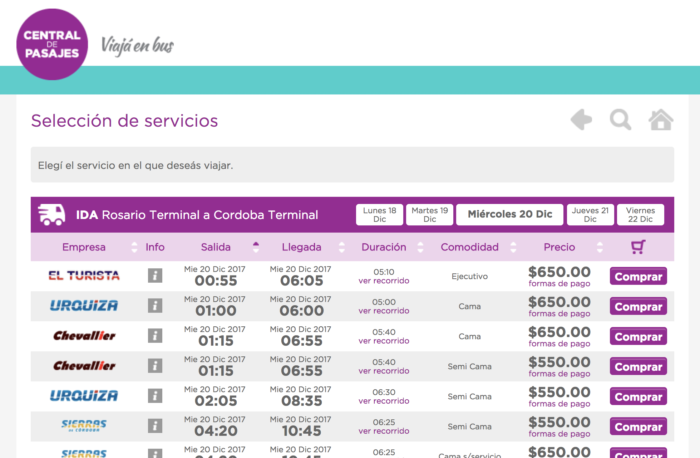Screen dimensions: 700x458
Task: Open info icon for Sierras 04:20 service
Action: point(155,426)
